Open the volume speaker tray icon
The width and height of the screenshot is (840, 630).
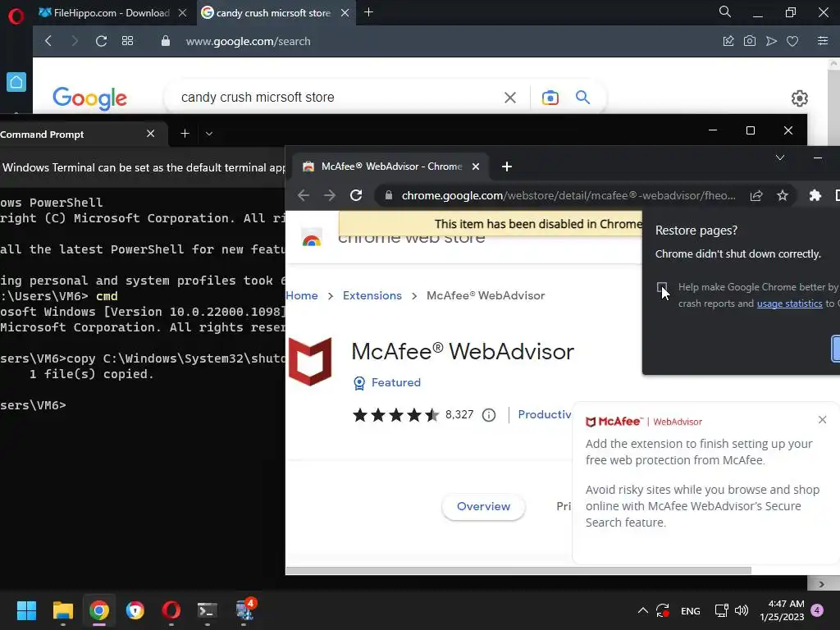pyautogui.click(x=742, y=610)
